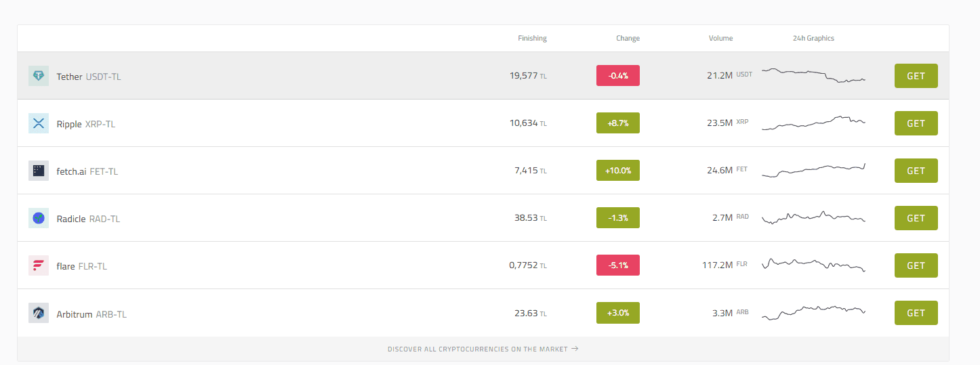The image size is (980, 365).
Task: Click the Change column header
Action: [x=628, y=39]
